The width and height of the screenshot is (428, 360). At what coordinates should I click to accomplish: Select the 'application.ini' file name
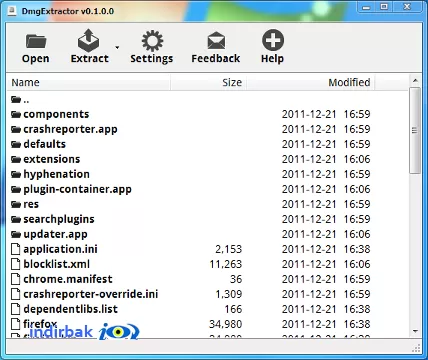point(60,249)
